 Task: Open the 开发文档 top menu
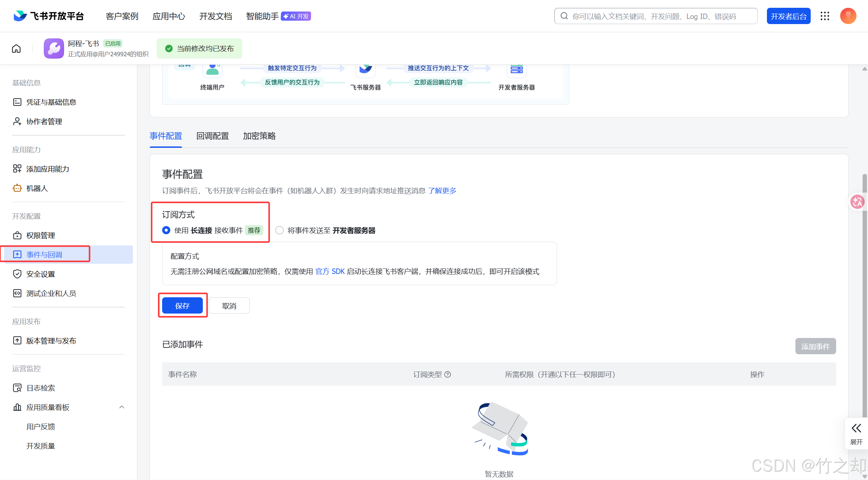(215, 16)
